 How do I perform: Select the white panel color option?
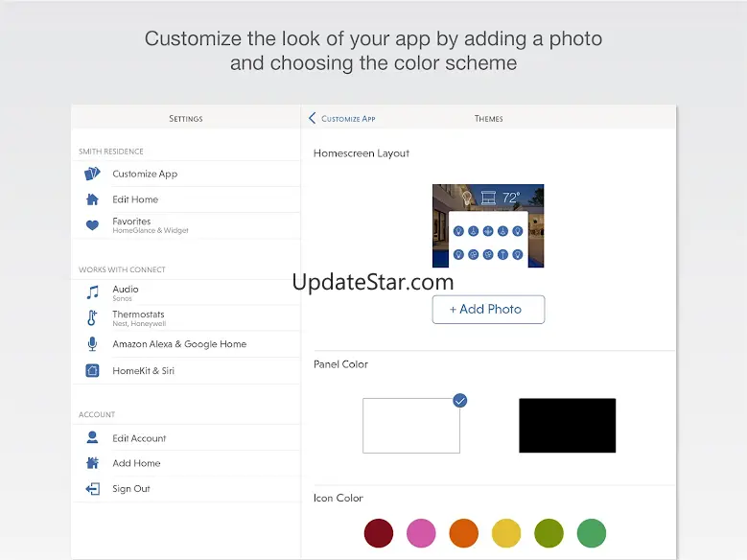tap(410, 426)
